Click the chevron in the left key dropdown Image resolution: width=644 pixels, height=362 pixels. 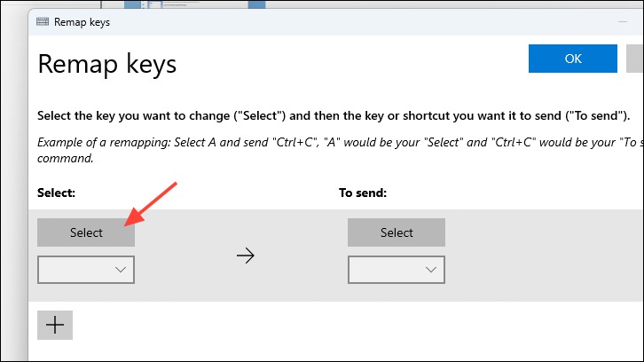[x=121, y=270]
